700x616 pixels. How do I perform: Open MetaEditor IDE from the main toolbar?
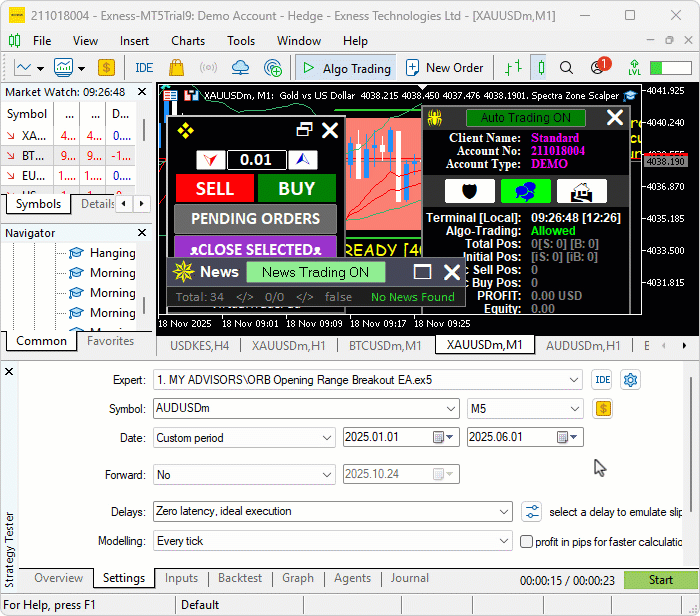pos(144,68)
